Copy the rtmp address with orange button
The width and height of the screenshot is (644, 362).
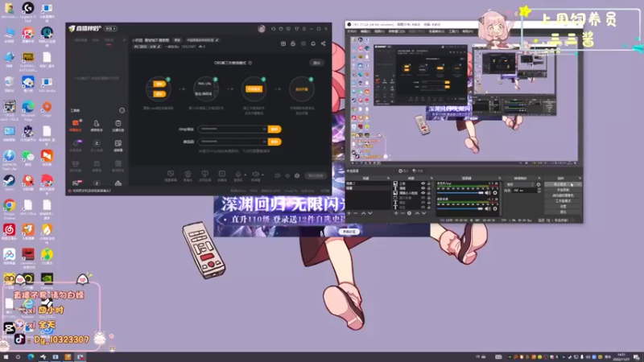tap(275, 129)
